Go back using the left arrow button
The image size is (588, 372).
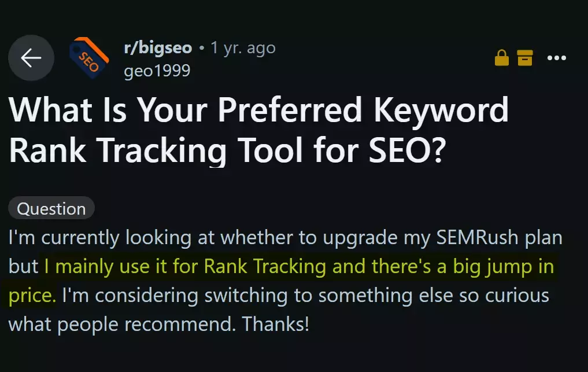31,58
